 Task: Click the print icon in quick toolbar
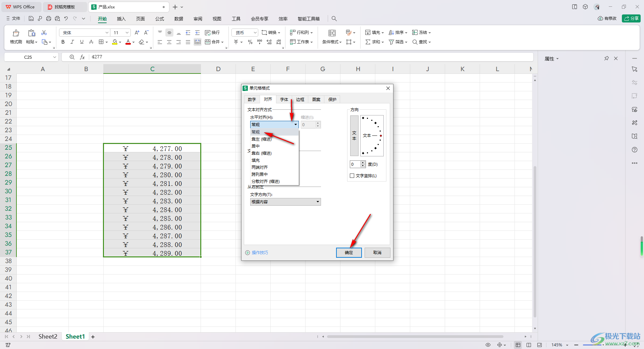tap(49, 19)
